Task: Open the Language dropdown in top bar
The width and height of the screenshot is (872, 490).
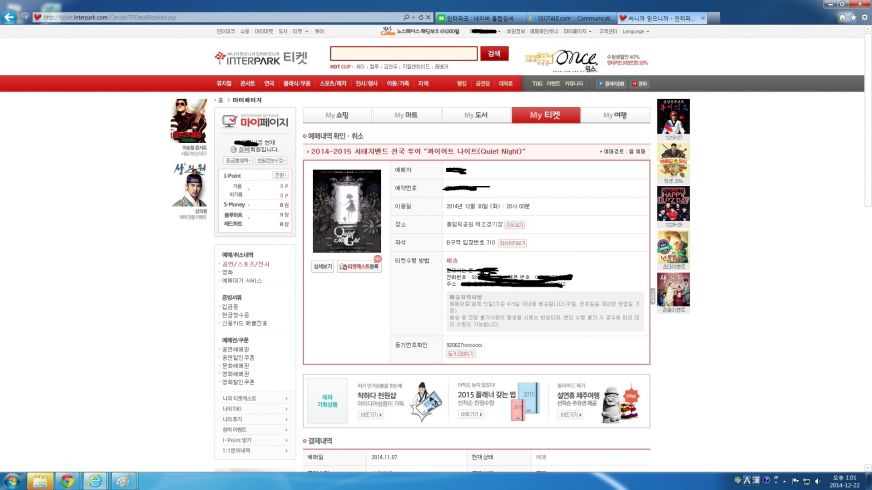Action: coord(638,32)
